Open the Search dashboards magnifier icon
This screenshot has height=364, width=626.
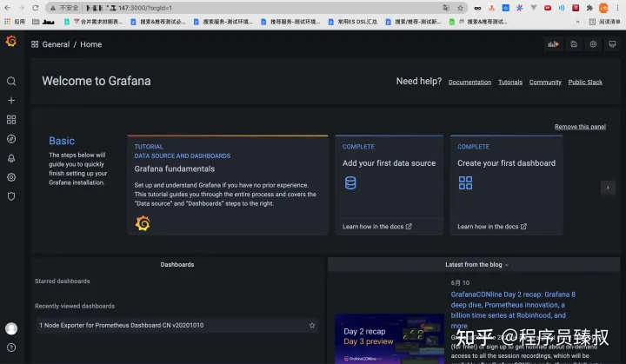coord(11,82)
